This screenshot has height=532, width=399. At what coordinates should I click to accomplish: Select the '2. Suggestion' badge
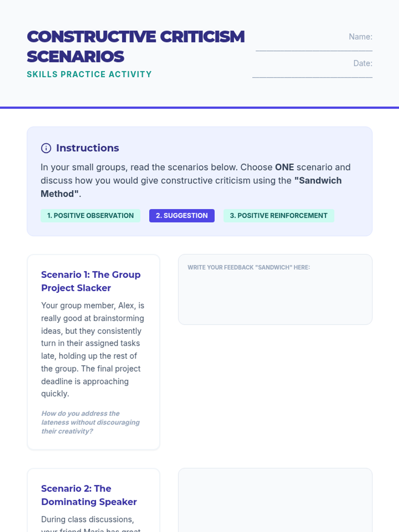182,215
